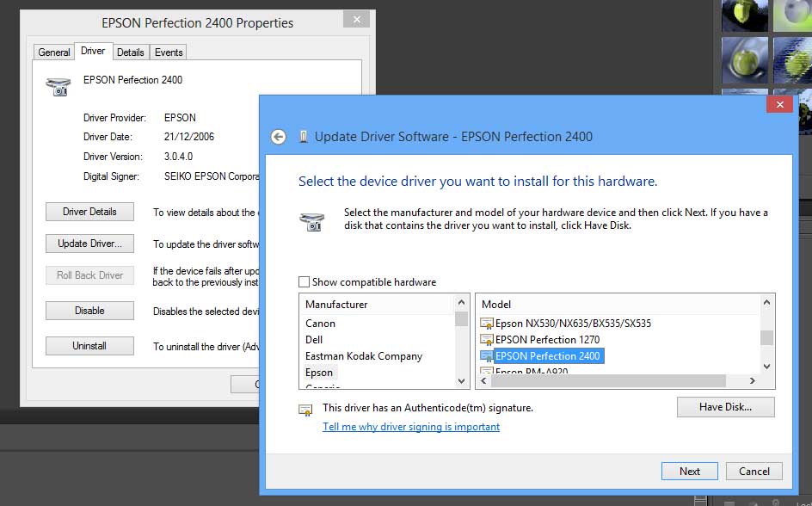Image resolution: width=812 pixels, height=506 pixels.
Task: Click the scanner icon beside wizard instructions
Action: [311, 221]
